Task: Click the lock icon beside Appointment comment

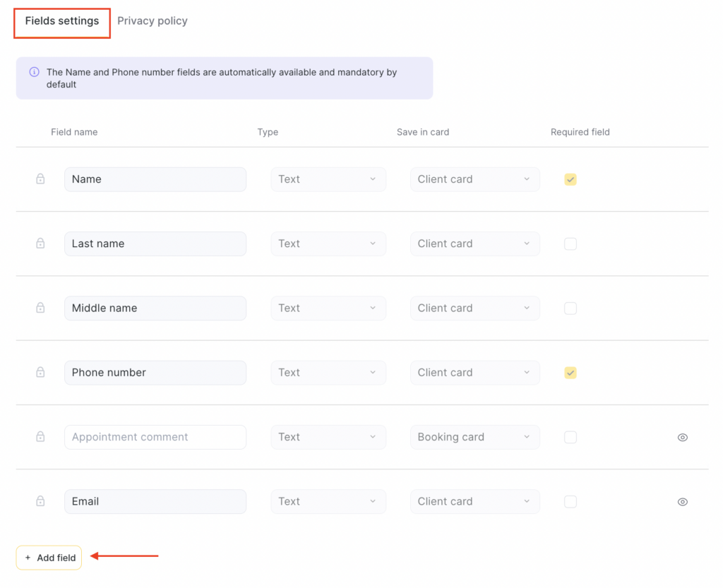Action: (x=40, y=437)
